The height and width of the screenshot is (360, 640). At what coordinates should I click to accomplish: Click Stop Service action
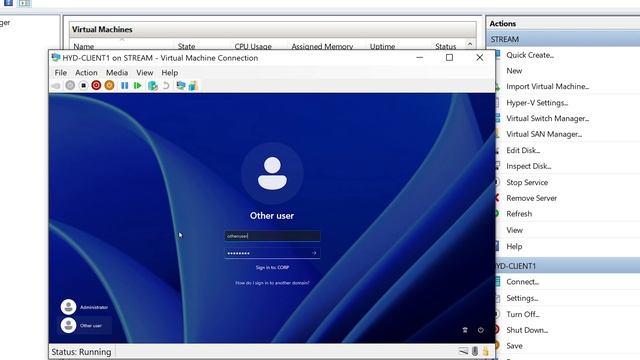[x=527, y=182]
